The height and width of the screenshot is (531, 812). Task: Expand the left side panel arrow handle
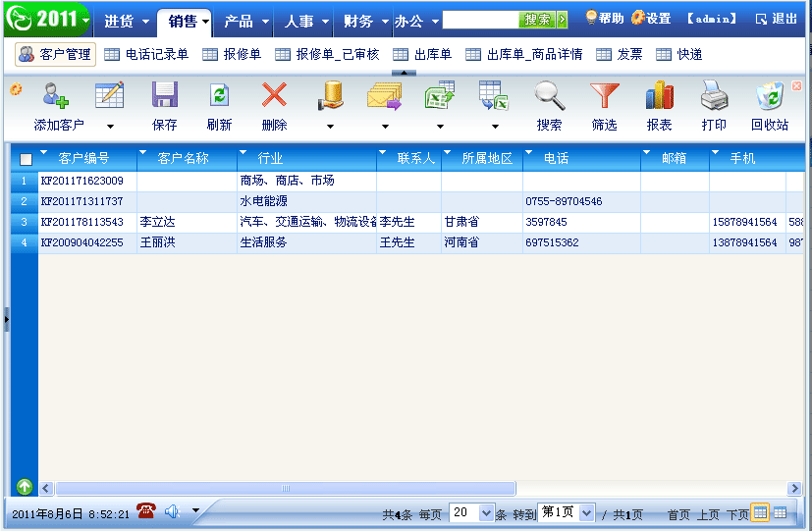(7, 319)
